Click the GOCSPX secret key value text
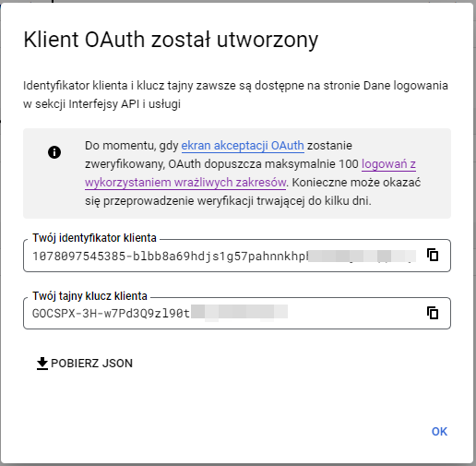 [x=112, y=313]
